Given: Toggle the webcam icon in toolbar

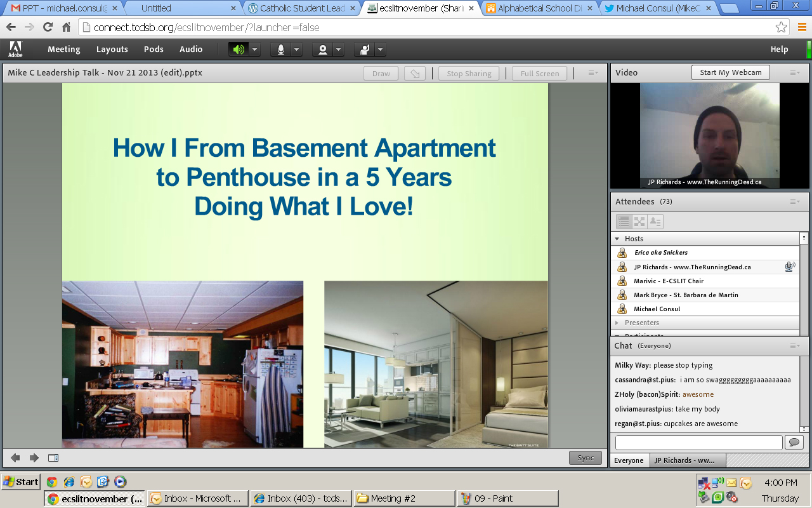Looking at the screenshot, I should [322, 50].
